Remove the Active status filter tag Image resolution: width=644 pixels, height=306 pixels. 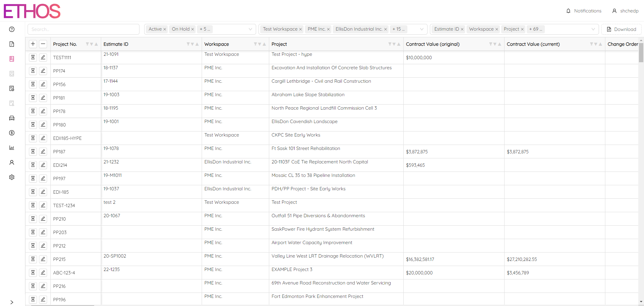coord(165,29)
